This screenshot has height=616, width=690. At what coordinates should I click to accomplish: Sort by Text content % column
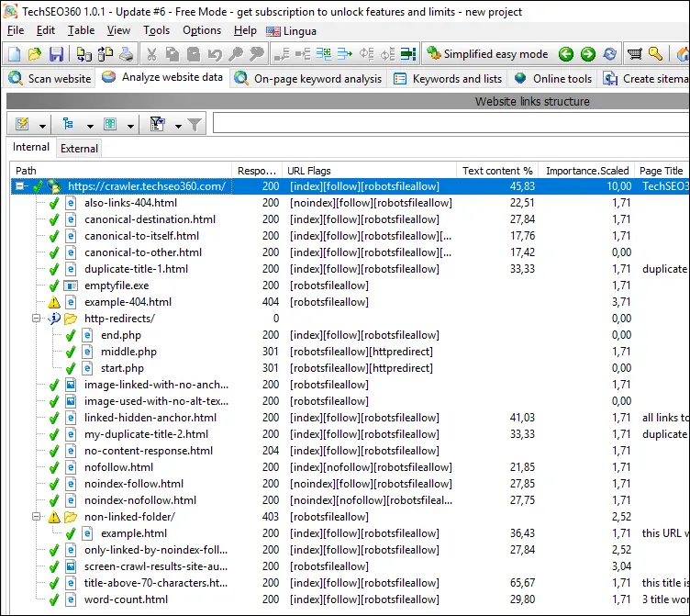[x=497, y=171]
